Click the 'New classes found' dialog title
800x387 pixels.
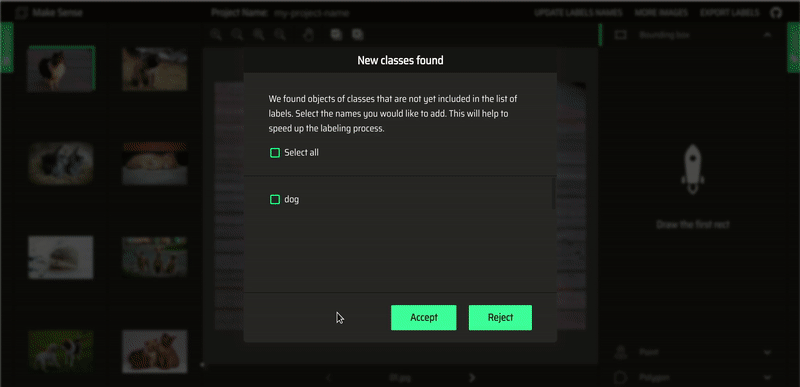[x=400, y=61]
